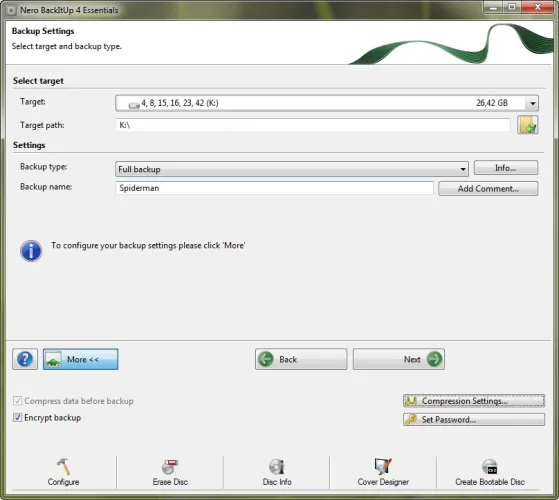The image size is (559, 500).
Task: Click the Target path field
Action: pyautogui.click(x=313, y=125)
